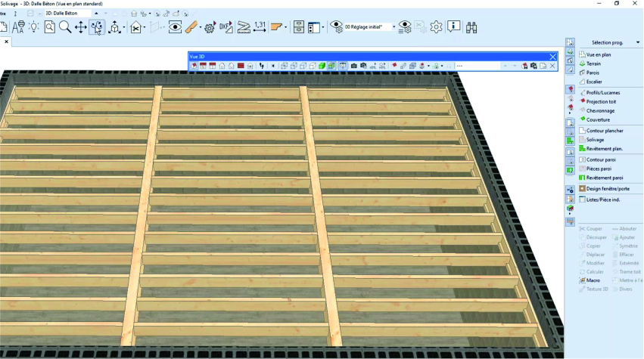Click the 1,31 dimension measurement icon
This screenshot has width=644, height=359.
pos(260,27)
